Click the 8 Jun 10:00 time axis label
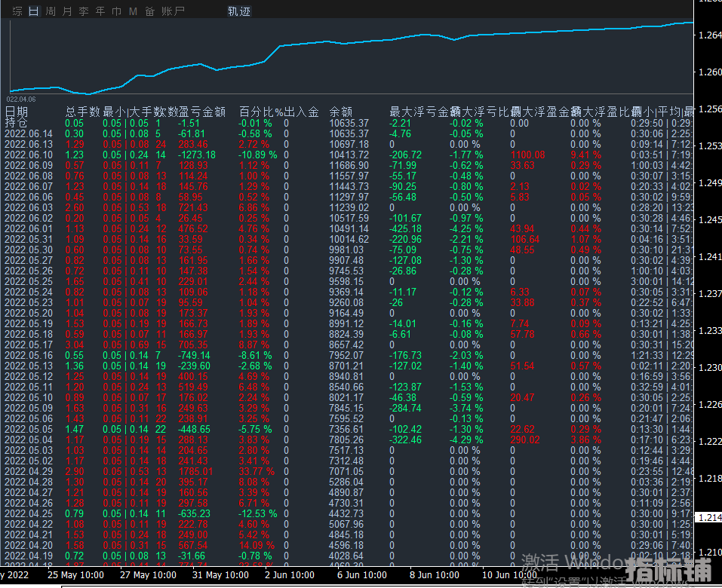Viewport: 722px width, 588px height. coord(435,575)
